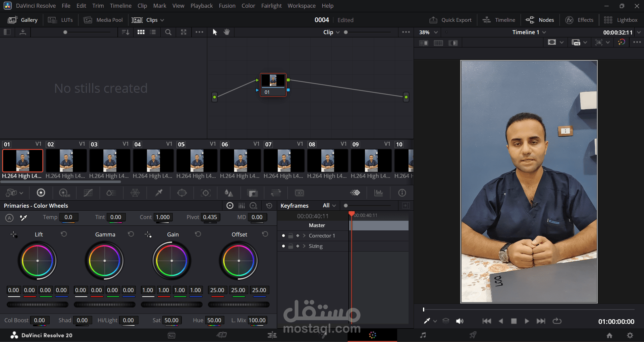Open the qualifier picker tool dropdown in viewer
The image size is (644, 342).
point(435,321)
